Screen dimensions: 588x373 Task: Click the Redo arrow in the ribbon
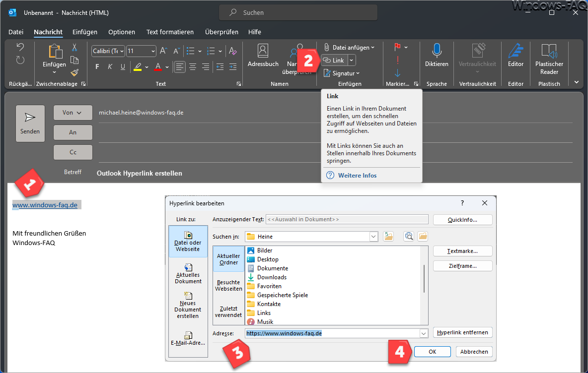click(20, 60)
